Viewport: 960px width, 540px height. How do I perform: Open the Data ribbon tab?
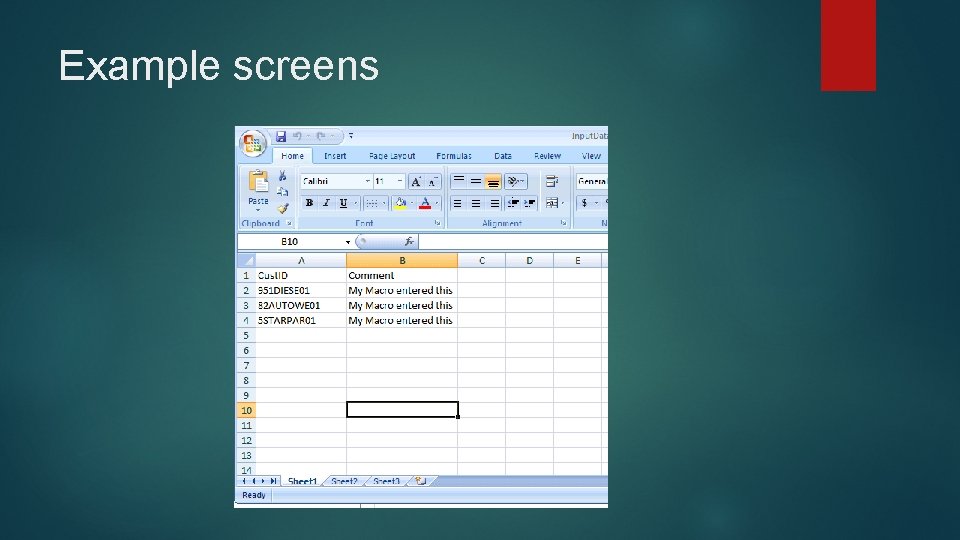coord(503,156)
